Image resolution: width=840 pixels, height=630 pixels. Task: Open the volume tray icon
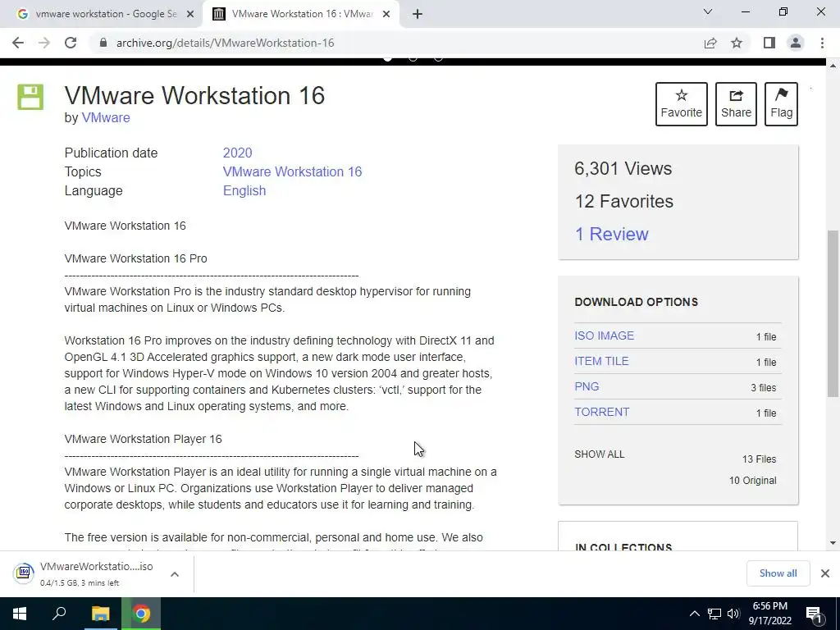pos(733,614)
